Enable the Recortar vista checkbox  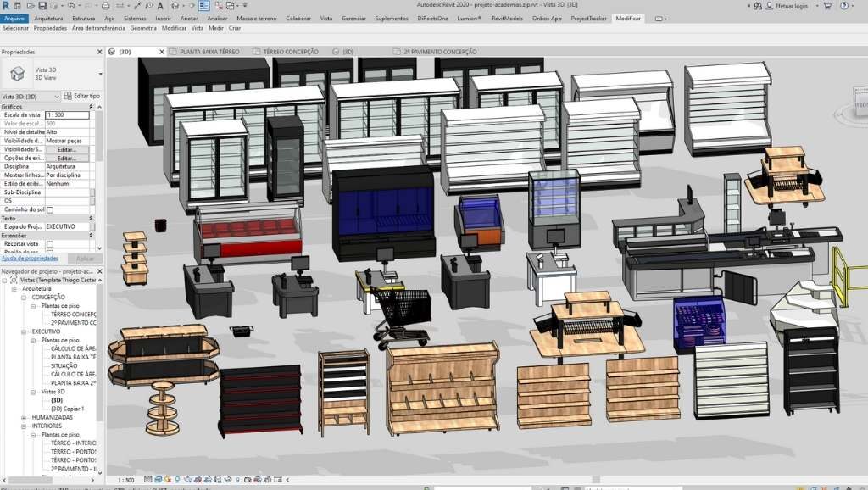click(x=51, y=243)
